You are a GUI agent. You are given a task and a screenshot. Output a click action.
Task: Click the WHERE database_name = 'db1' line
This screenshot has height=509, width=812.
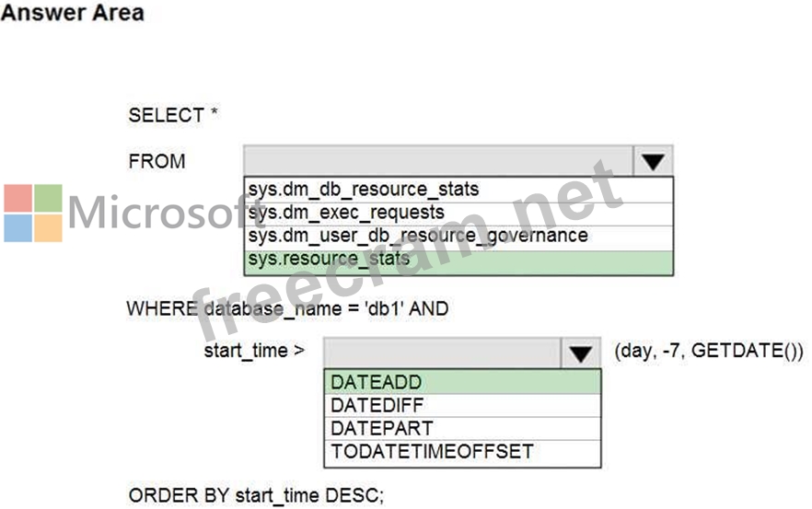click(287, 308)
